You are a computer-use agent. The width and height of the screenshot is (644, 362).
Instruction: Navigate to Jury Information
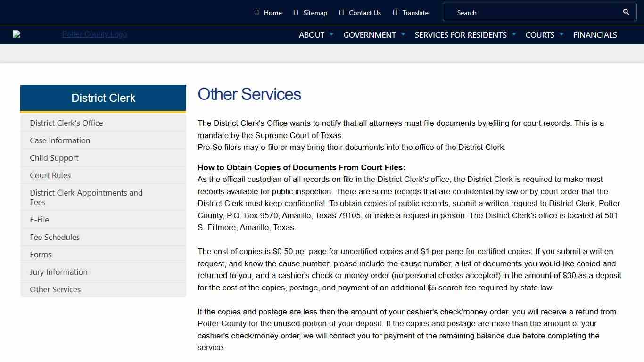[58, 272]
